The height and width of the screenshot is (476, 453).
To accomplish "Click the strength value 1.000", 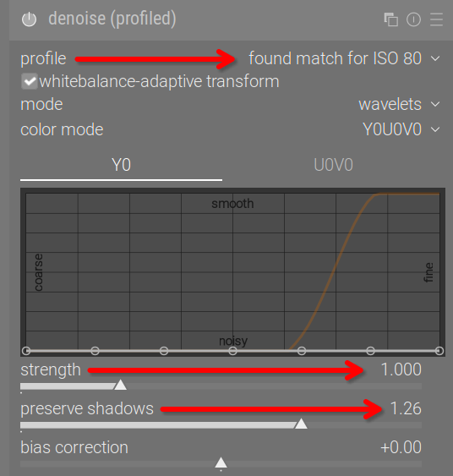I will tap(401, 369).
